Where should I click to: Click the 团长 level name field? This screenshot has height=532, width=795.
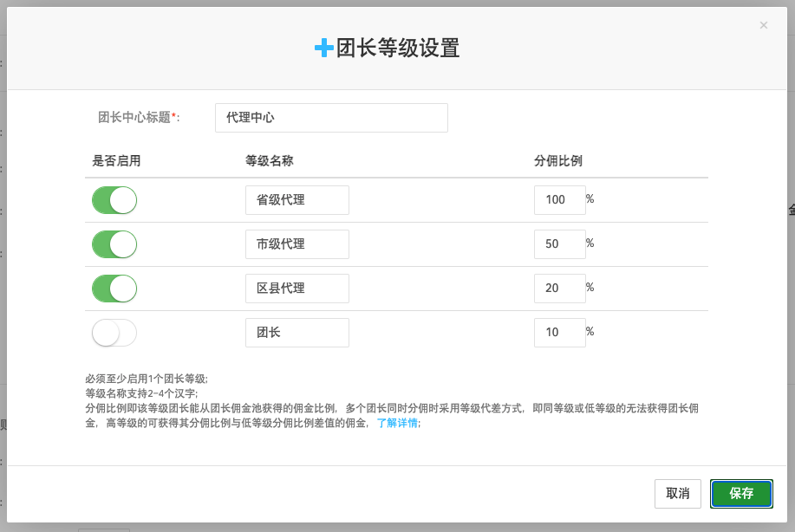click(x=296, y=333)
